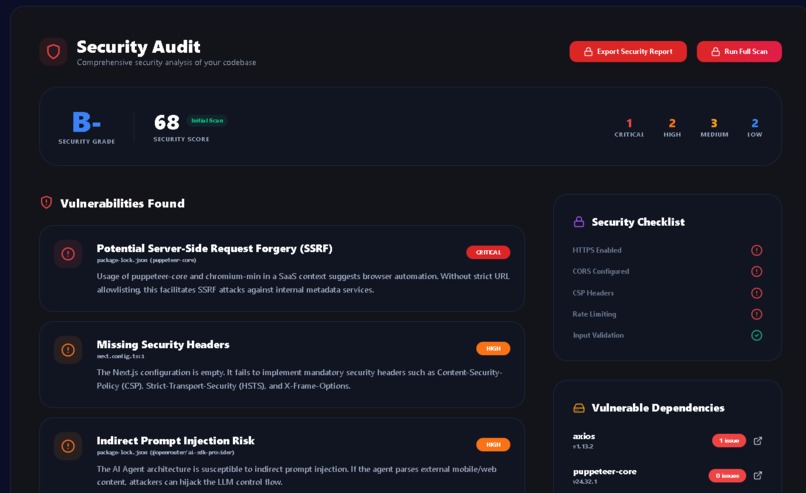Click the Low count of 2
The image size is (806, 493).
click(755, 123)
